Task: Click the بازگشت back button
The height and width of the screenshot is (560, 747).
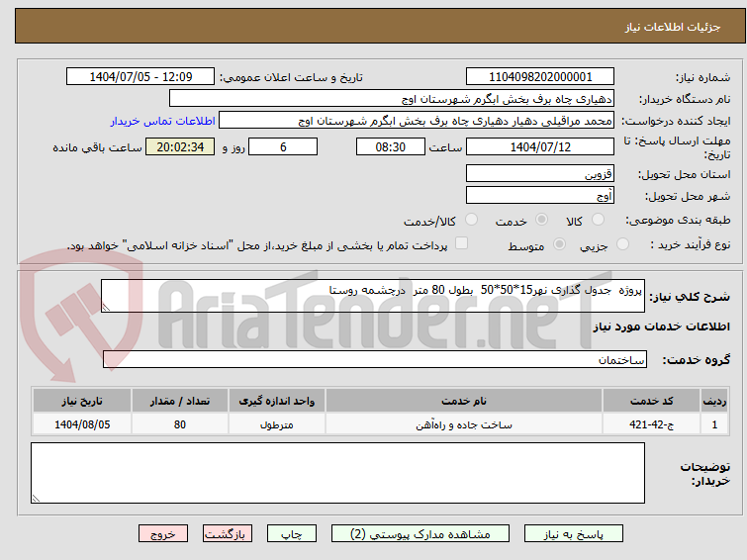Action: [228, 534]
